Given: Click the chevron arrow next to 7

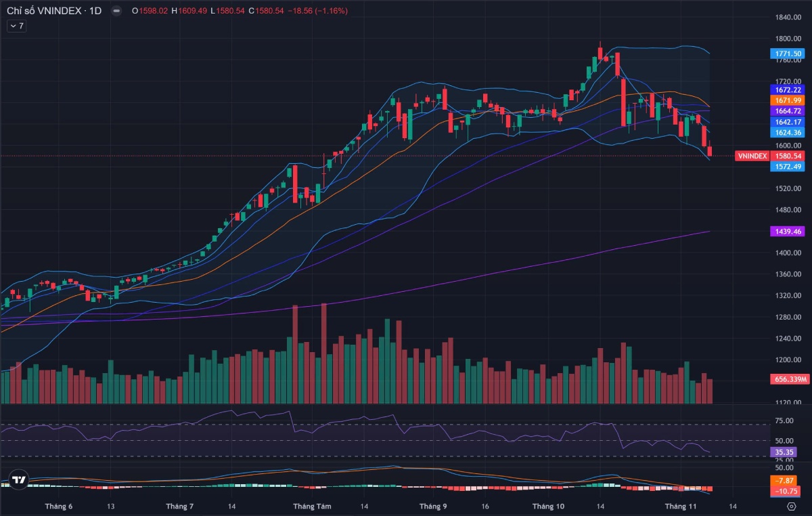Looking at the screenshot, I should tap(13, 26).
